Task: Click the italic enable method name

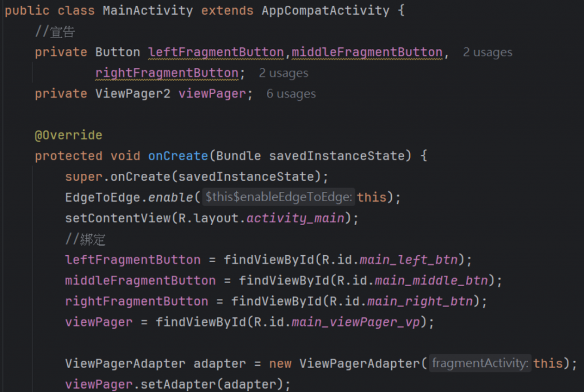Action: point(171,198)
